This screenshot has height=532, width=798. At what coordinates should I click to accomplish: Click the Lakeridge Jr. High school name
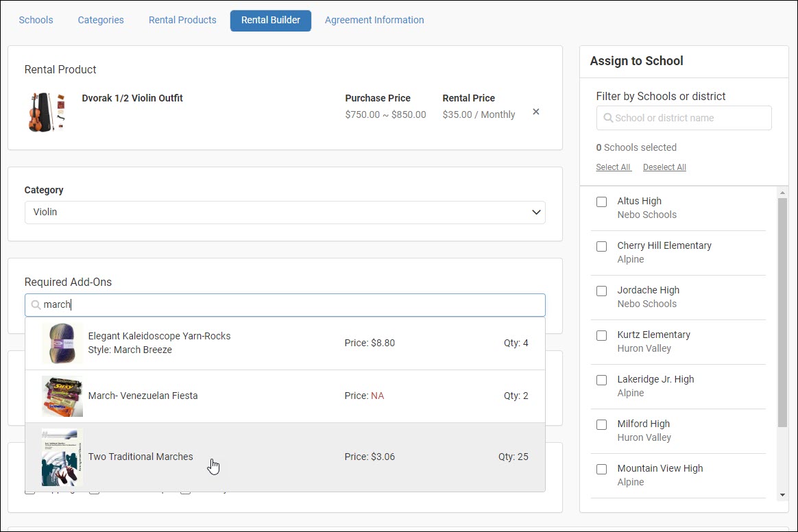click(x=655, y=379)
